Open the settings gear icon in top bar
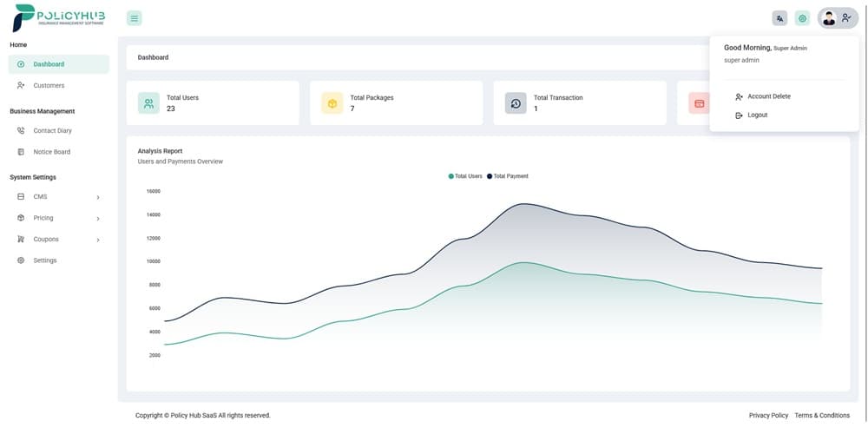The width and height of the screenshot is (868, 428). (x=802, y=18)
